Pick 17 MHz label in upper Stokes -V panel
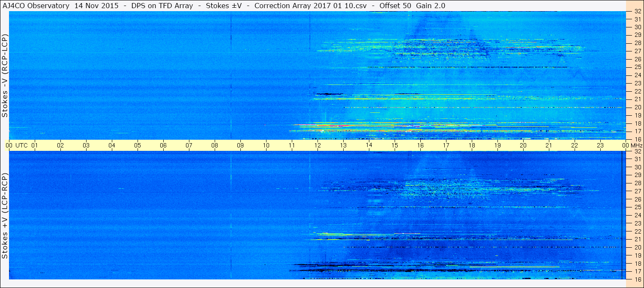The height and width of the screenshot is (288, 644). [638, 131]
